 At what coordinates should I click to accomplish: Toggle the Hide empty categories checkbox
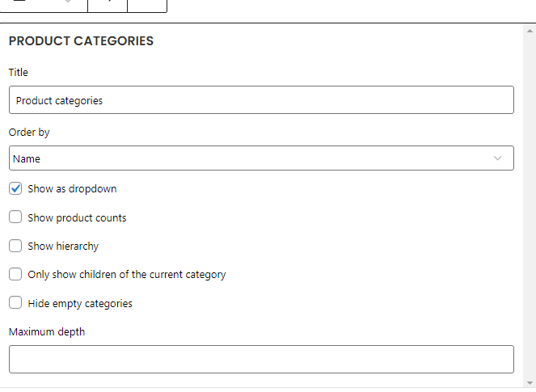click(15, 303)
